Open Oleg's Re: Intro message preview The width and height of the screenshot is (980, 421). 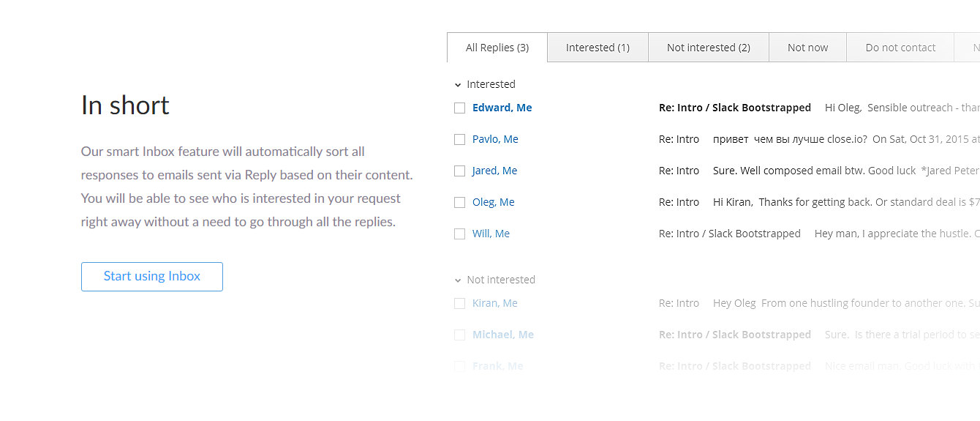pyautogui.click(x=804, y=202)
